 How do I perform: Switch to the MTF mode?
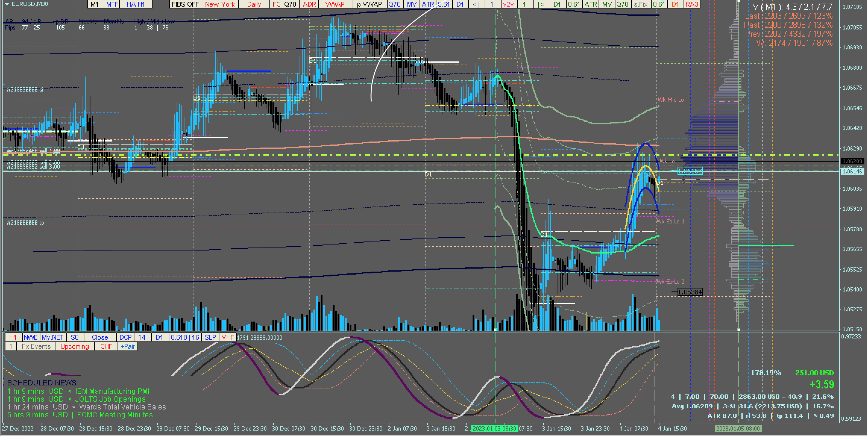[112, 5]
